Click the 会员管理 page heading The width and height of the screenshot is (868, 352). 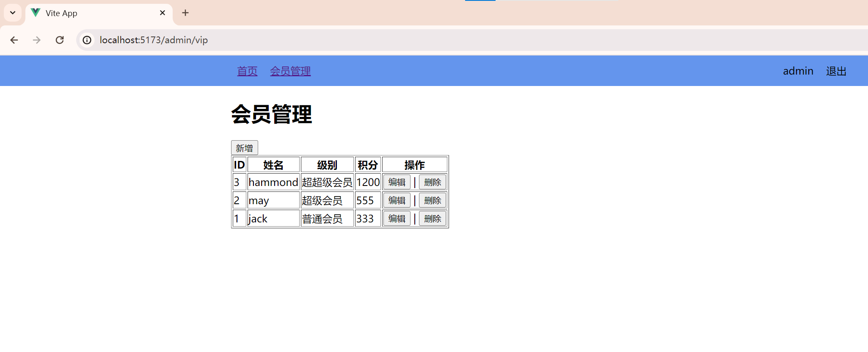(x=272, y=114)
